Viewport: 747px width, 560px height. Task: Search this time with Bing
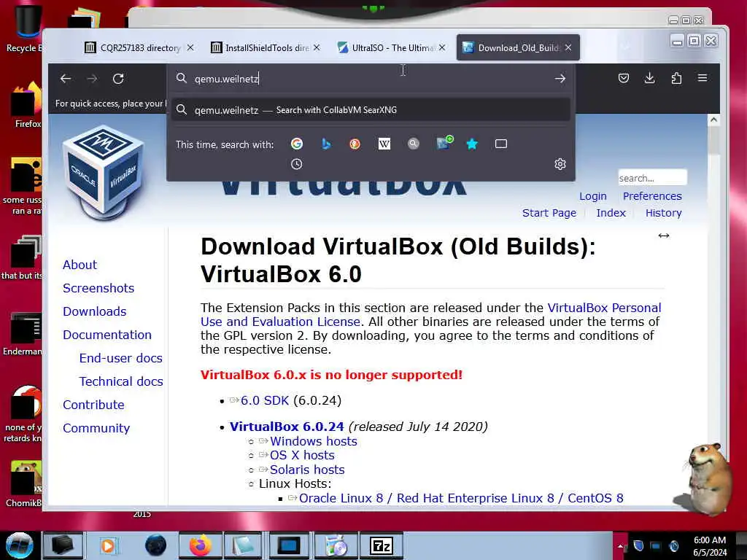326,144
